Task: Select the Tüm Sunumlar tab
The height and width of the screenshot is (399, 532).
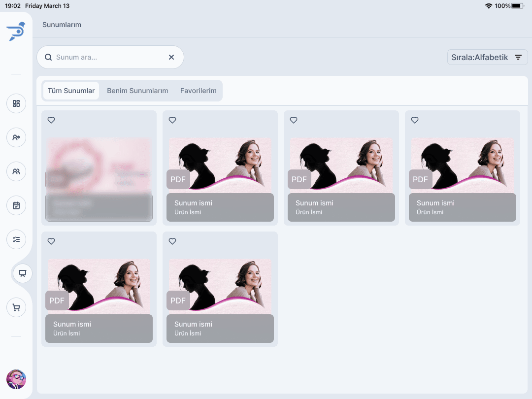Action: tap(71, 91)
